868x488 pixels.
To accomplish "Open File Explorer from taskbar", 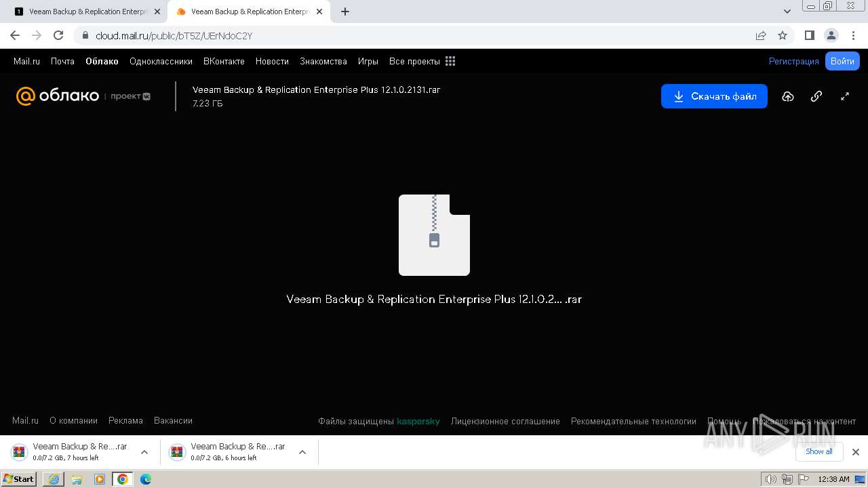I will 77,479.
